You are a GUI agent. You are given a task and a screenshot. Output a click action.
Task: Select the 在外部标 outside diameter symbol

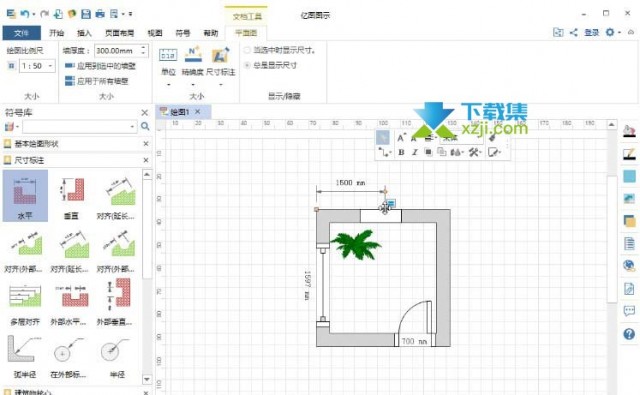(67, 357)
